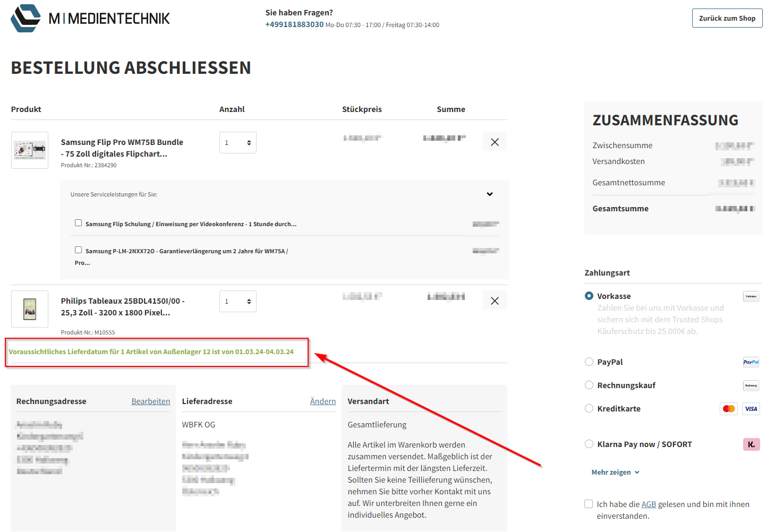Click Zwischensumme label in summary
775x532 pixels.
(x=622, y=145)
